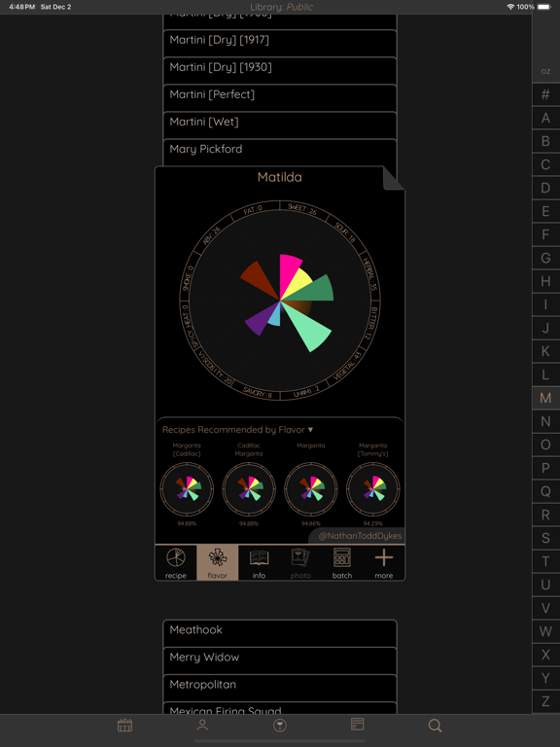Jump to letter G in index

tap(545, 258)
